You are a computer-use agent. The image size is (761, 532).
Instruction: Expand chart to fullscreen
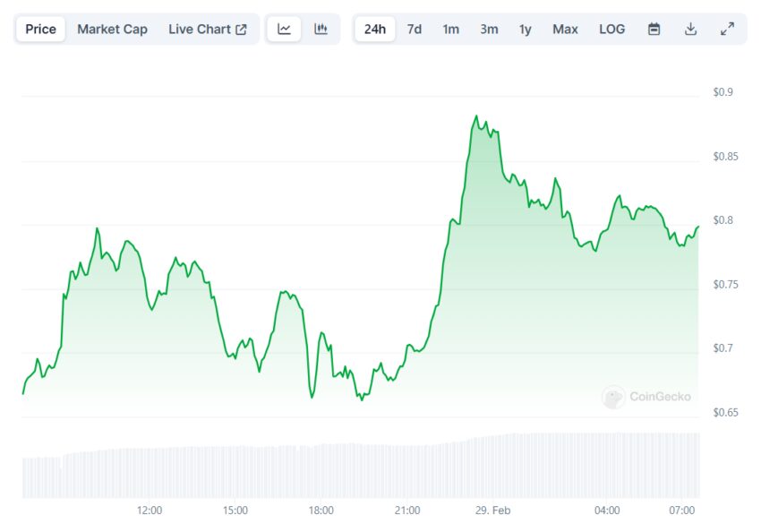click(727, 30)
